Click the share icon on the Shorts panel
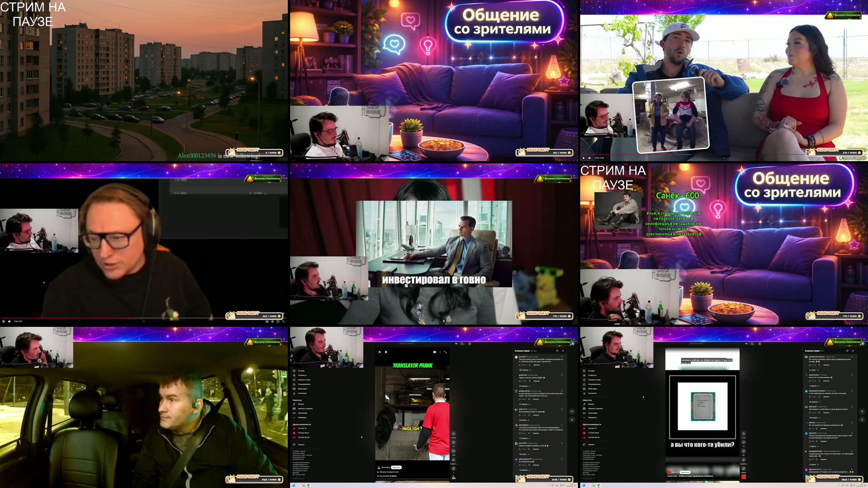The height and width of the screenshot is (488, 868). 454,460
